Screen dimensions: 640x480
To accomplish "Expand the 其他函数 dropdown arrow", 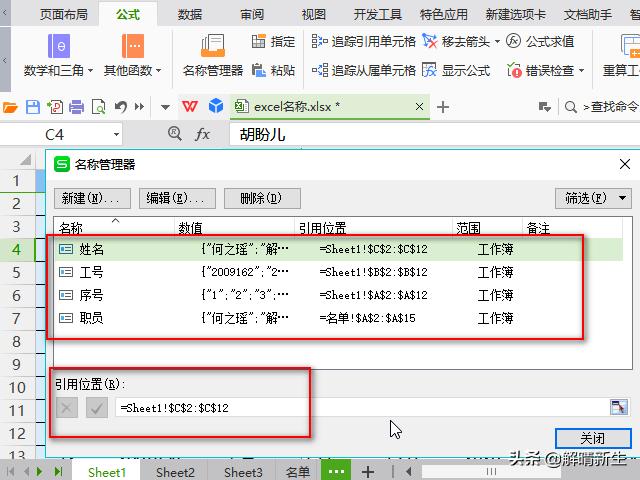I will (158, 71).
